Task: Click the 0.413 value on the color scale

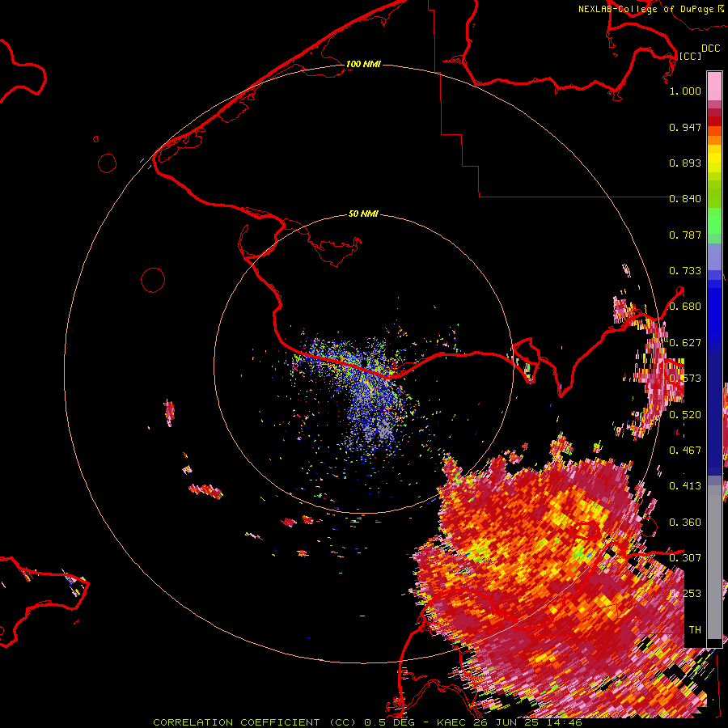Action: click(685, 486)
